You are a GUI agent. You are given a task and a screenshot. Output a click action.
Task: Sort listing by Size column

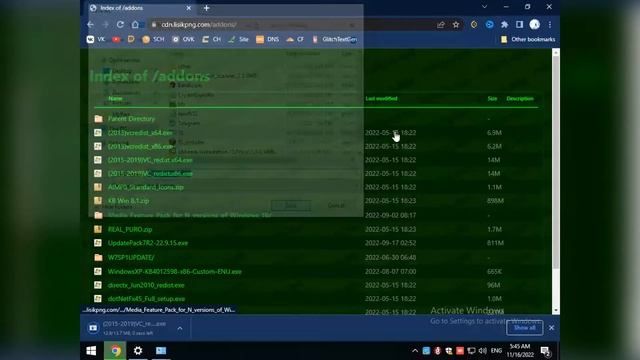pyautogui.click(x=492, y=98)
